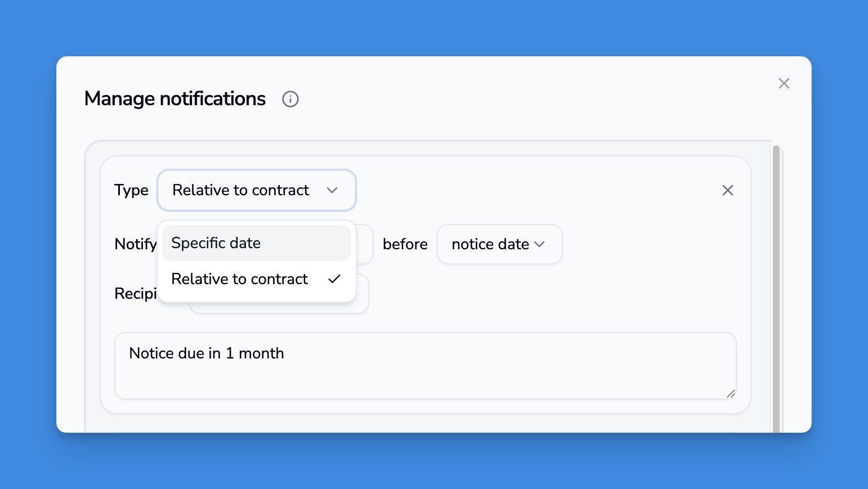Screen dimensions: 868x489
Task: Click the checkmark beside Relative to contract
Action: click(334, 279)
